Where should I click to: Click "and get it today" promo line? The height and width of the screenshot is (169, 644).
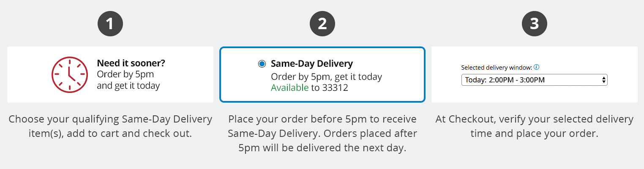(x=128, y=86)
